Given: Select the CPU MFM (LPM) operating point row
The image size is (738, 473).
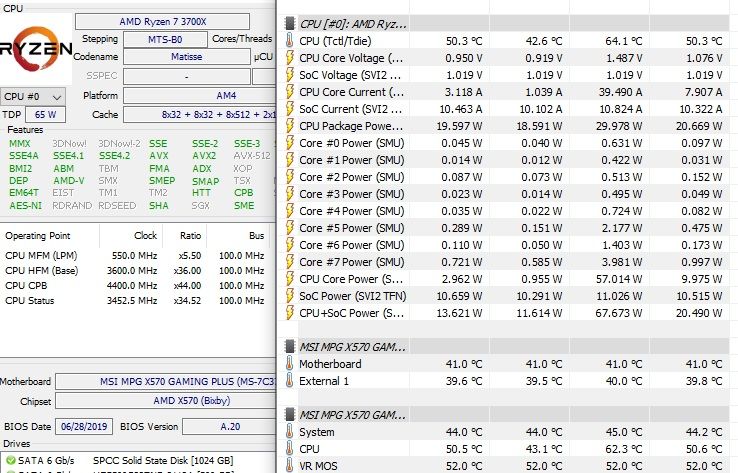Looking at the screenshot, I should 135,256.
